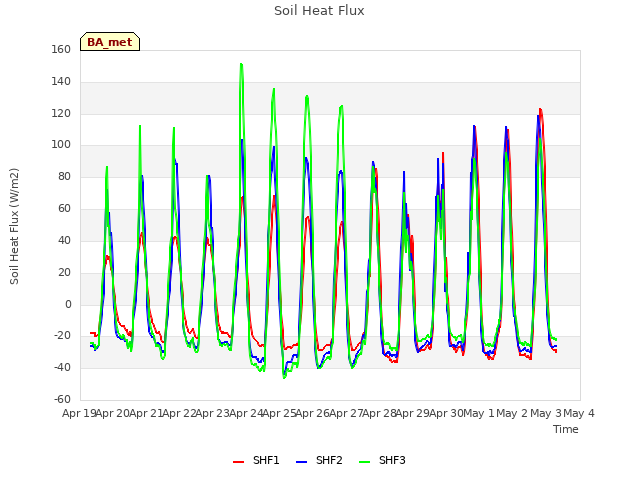Toggle the SHF2 legend entry
The image size is (640, 480).
(319, 460)
